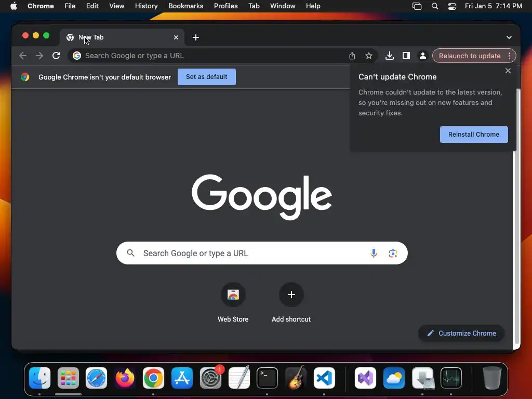Open the View menu
Image resolution: width=532 pixels, height=399 pixels.
pos(117,6)
